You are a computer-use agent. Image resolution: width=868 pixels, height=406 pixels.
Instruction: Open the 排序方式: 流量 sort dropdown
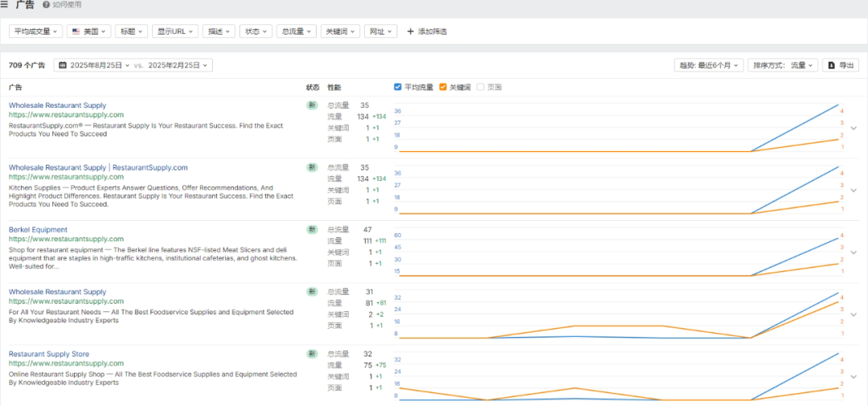click(782, 65)
